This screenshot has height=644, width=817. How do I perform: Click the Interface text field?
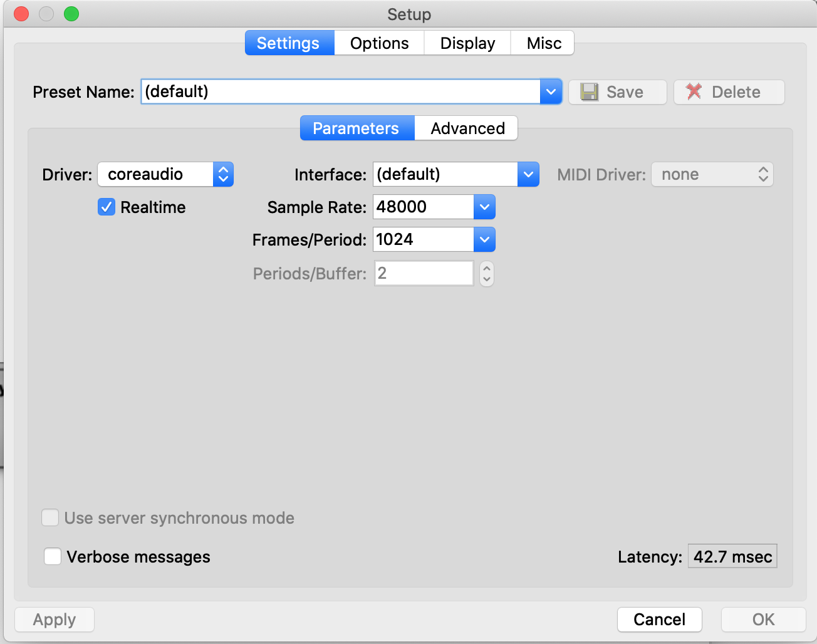point(445,174)
